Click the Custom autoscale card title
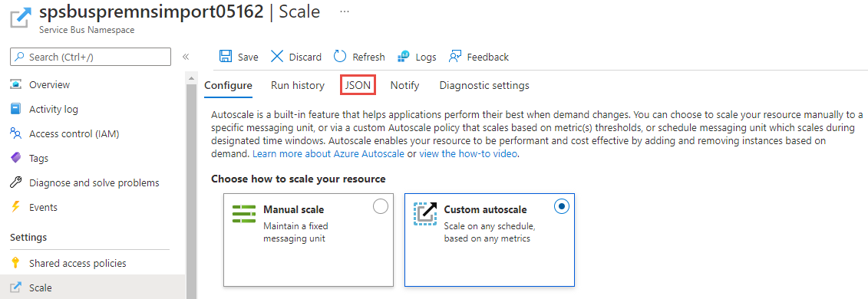868x299 pixels. [486, 209]
